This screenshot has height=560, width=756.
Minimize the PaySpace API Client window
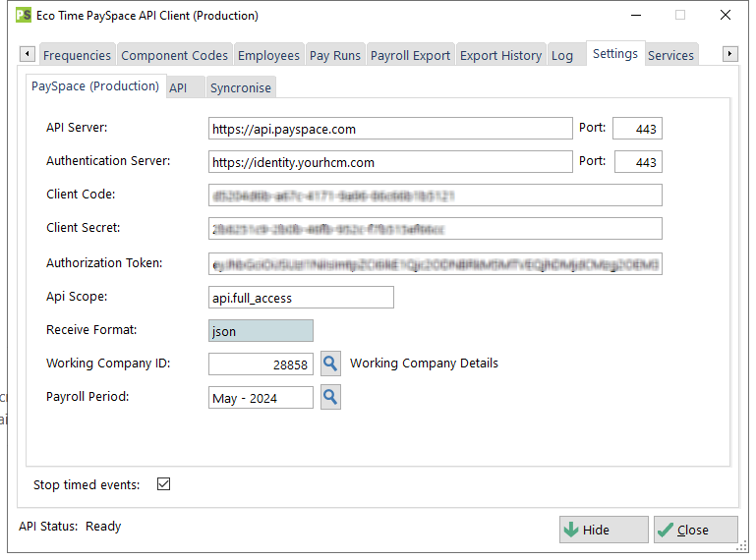pyautogui.click(x=636, y=16)
